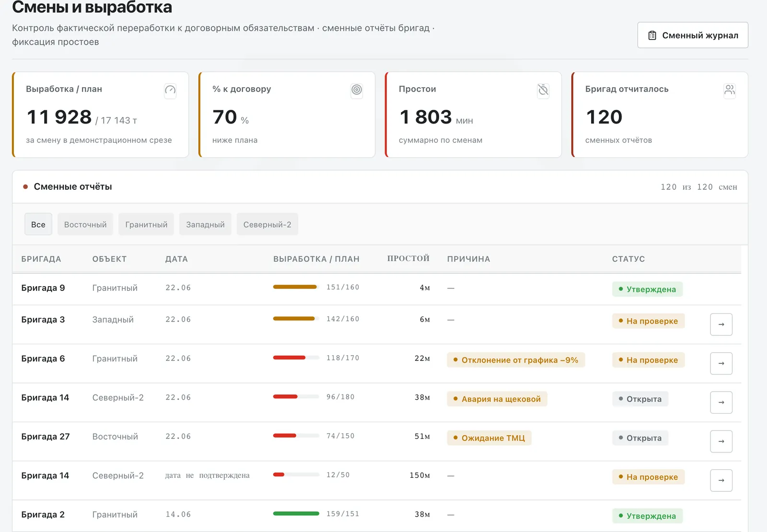Click the Сменные отчёты section heading
This screenshot has height=532, width=767.
(73, 186)
